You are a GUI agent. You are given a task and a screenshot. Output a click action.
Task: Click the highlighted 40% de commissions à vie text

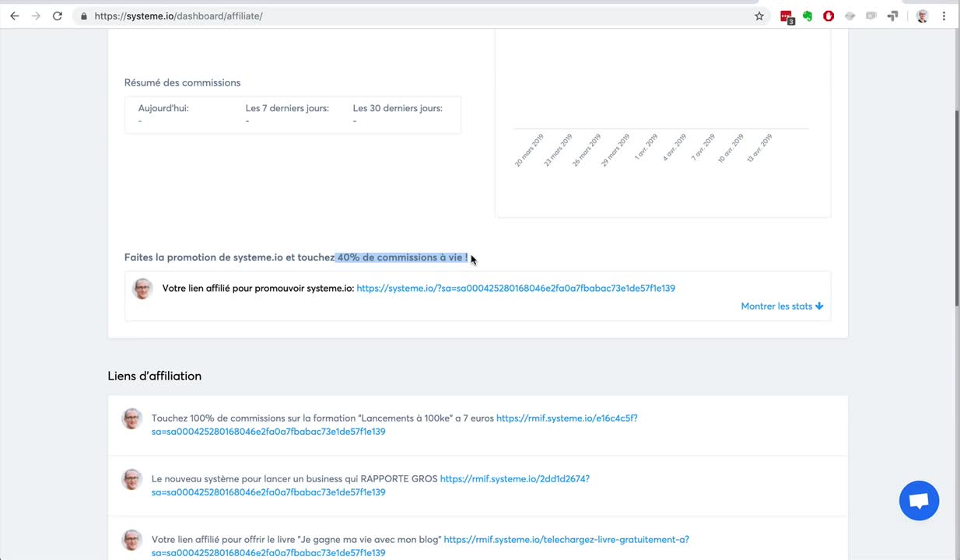click(x=402, y=257)
